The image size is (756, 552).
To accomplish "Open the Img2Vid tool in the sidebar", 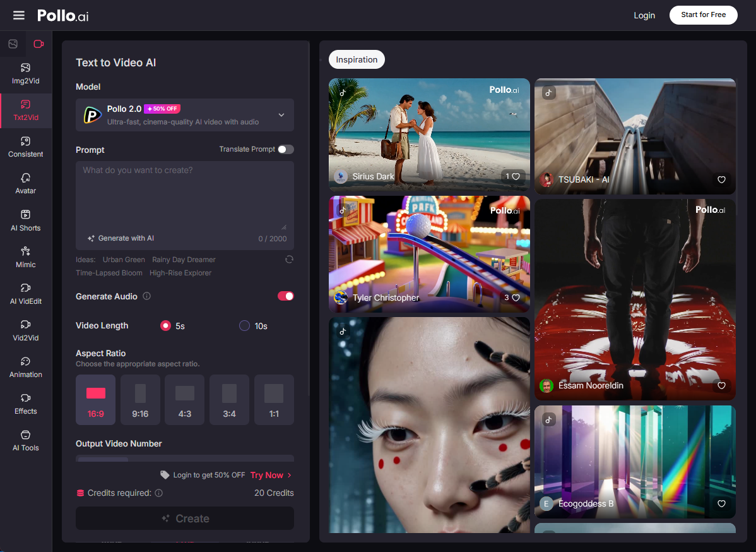I will (25, 74).
